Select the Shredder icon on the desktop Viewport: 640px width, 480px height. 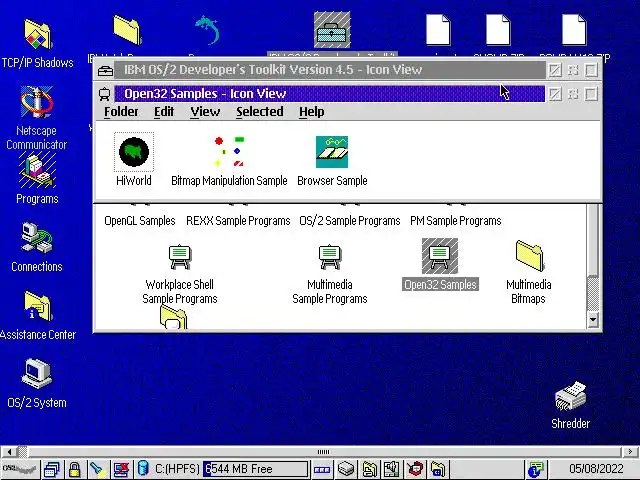(x=571, y=396)
